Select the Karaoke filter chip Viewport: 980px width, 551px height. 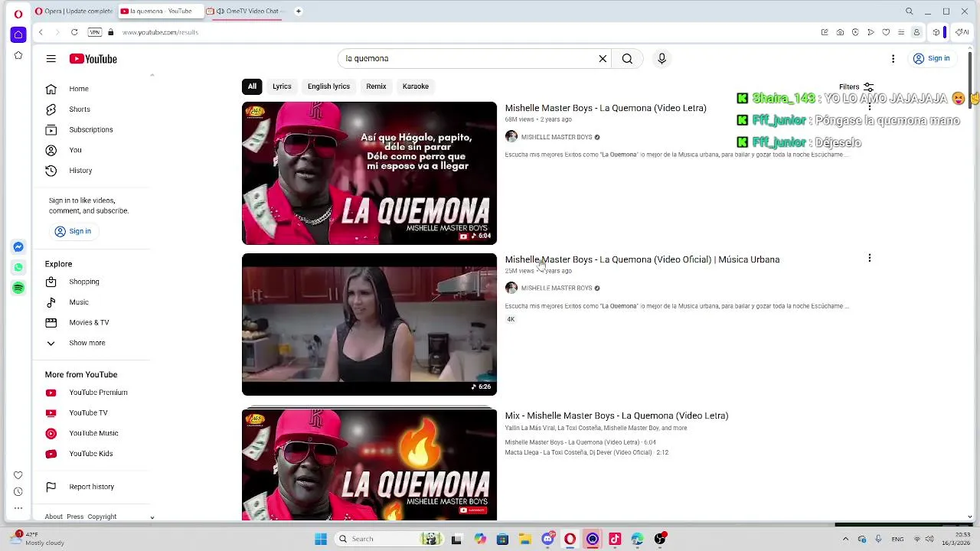coord(416,86)
